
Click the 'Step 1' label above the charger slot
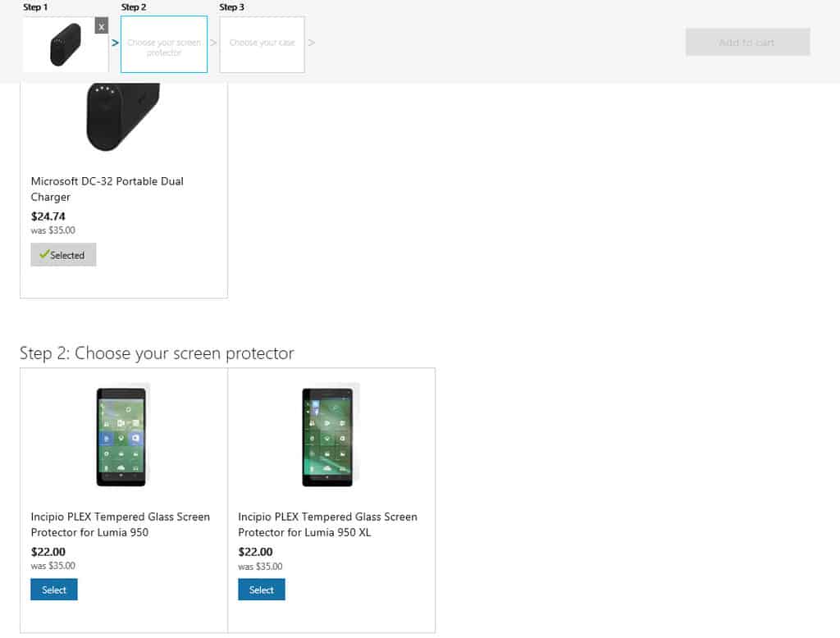coord(35,7)
